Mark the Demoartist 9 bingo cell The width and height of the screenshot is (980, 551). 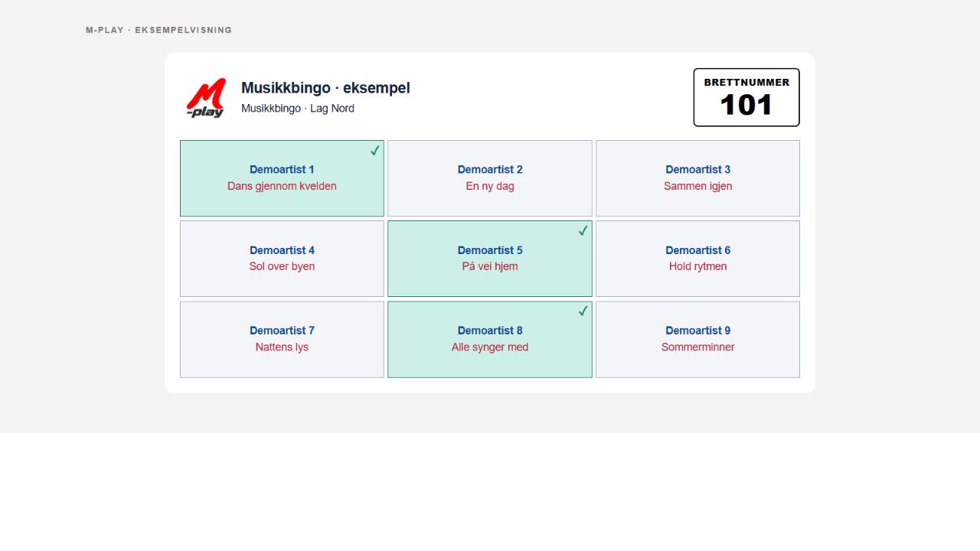pyautogui.click(x=697, y=339)
